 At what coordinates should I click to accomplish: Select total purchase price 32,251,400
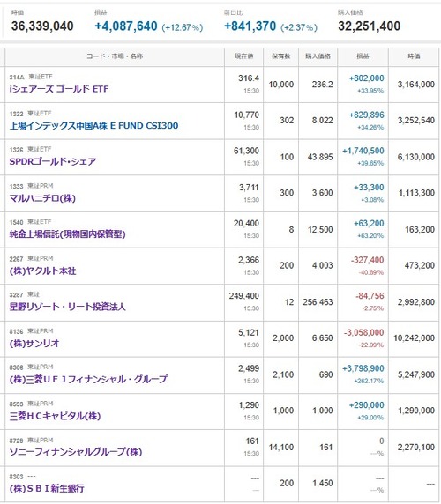point(370,26)
